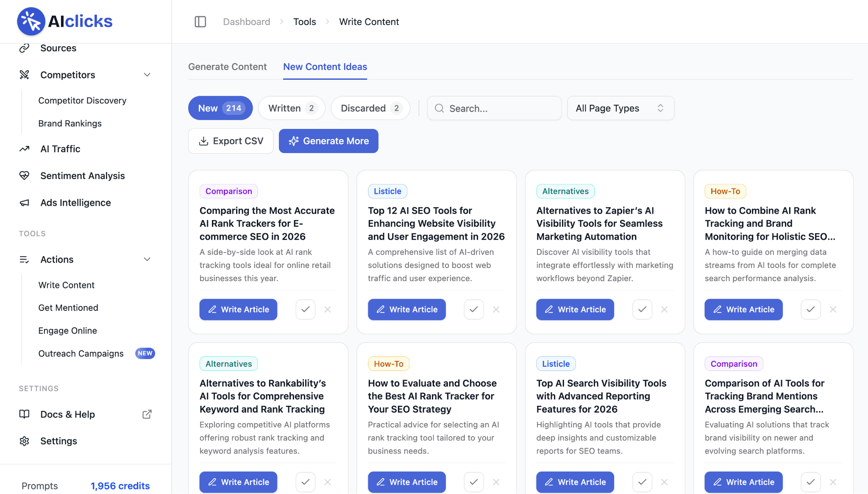
Task: Discard the Top 12 AI SEO Tools idea
Action: 496,310
